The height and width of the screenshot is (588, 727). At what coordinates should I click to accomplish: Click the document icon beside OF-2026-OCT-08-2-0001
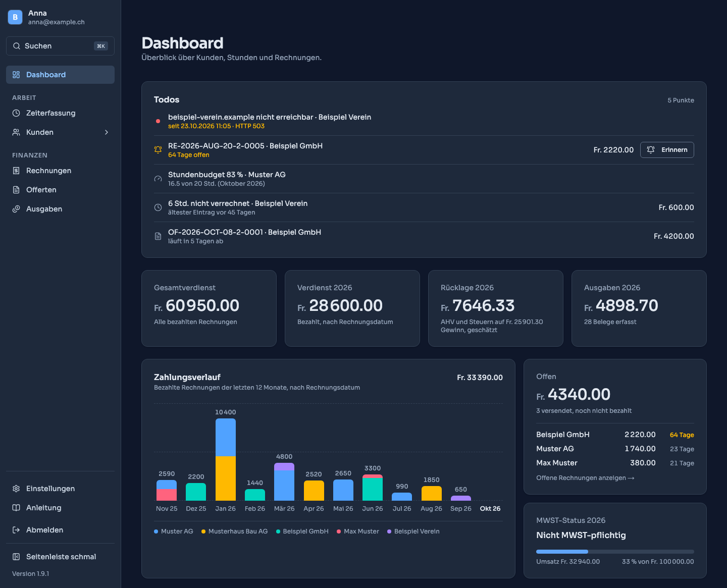point(158,236)
